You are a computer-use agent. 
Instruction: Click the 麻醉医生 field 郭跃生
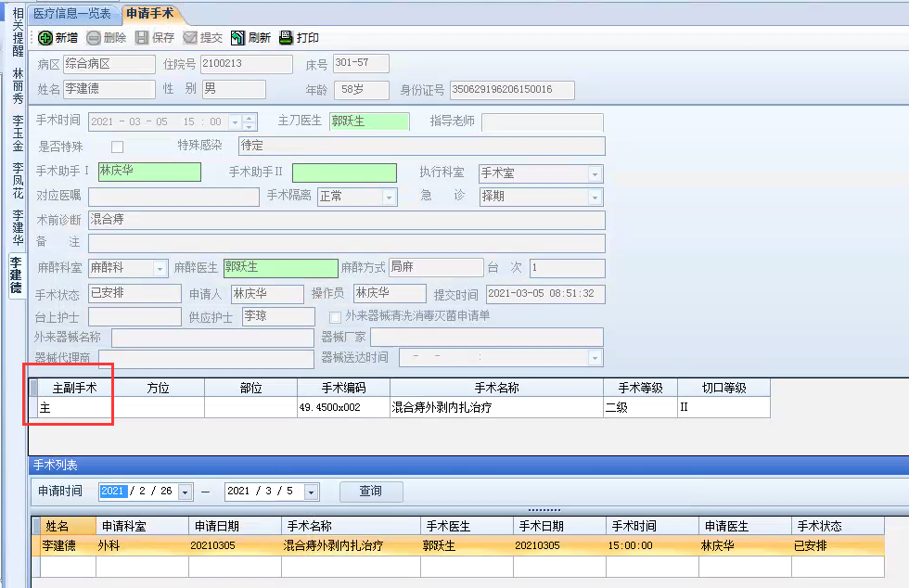280,268
